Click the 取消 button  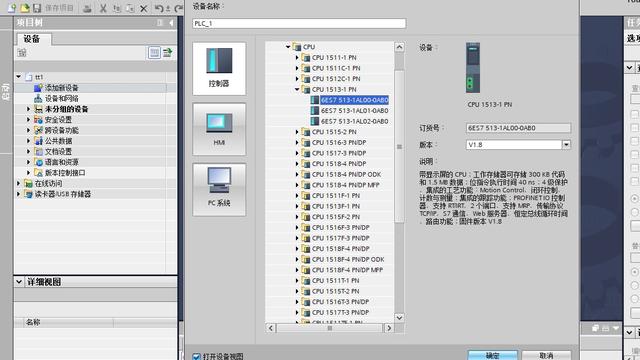[x=546, y=356]
